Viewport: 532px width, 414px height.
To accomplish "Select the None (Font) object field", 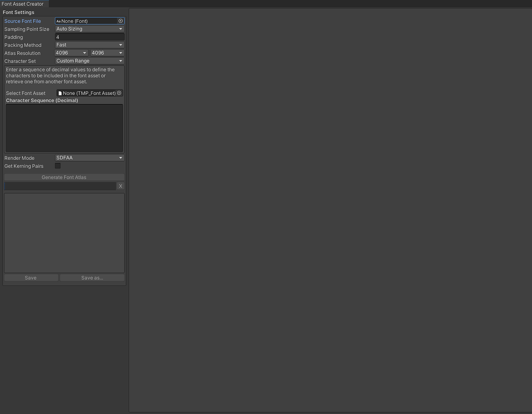I will 87,21.
